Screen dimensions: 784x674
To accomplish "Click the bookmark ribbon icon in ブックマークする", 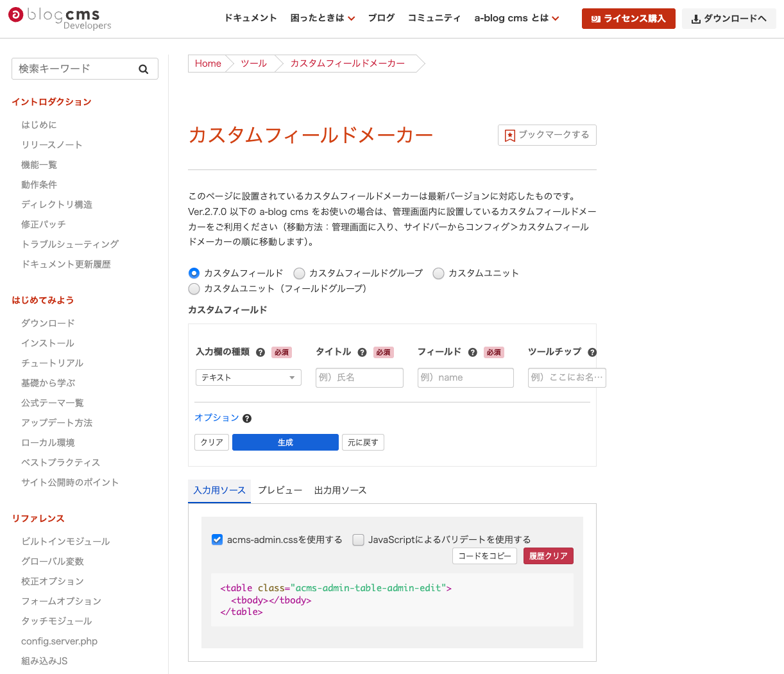I will click(510, 135).
